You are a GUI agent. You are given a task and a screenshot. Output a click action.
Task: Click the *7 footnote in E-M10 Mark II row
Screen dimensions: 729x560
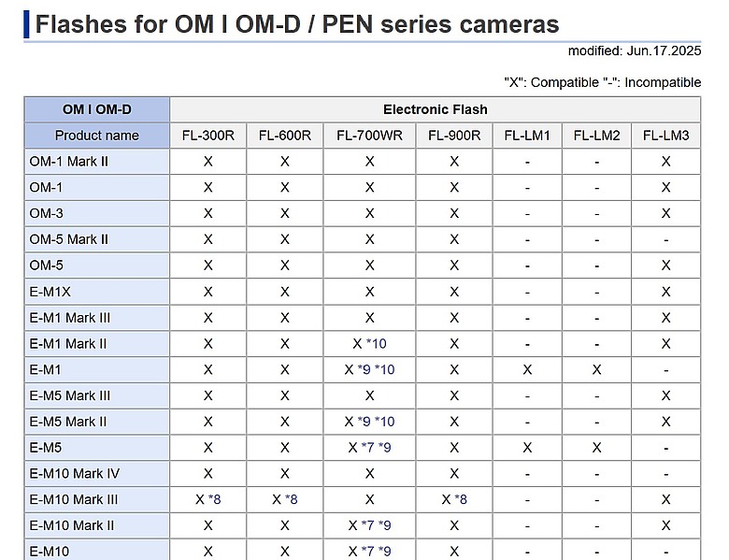367,525
